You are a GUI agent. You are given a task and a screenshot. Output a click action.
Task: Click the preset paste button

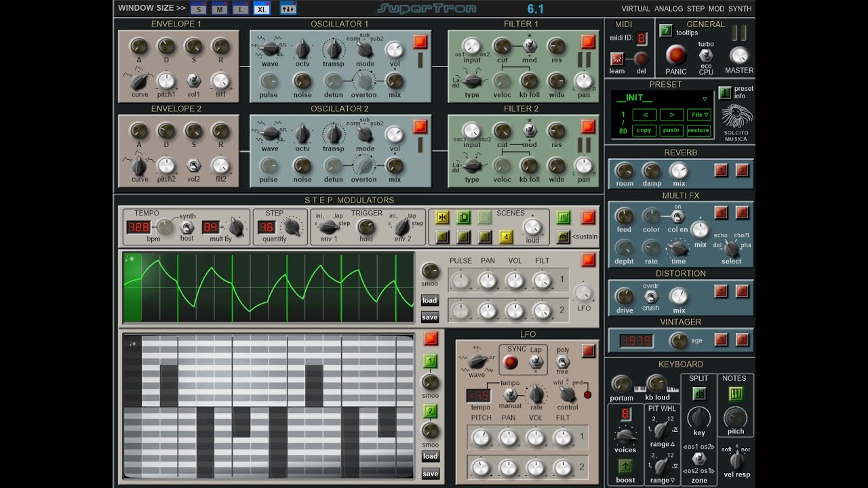pyautogui.click(x=671, y=130)
